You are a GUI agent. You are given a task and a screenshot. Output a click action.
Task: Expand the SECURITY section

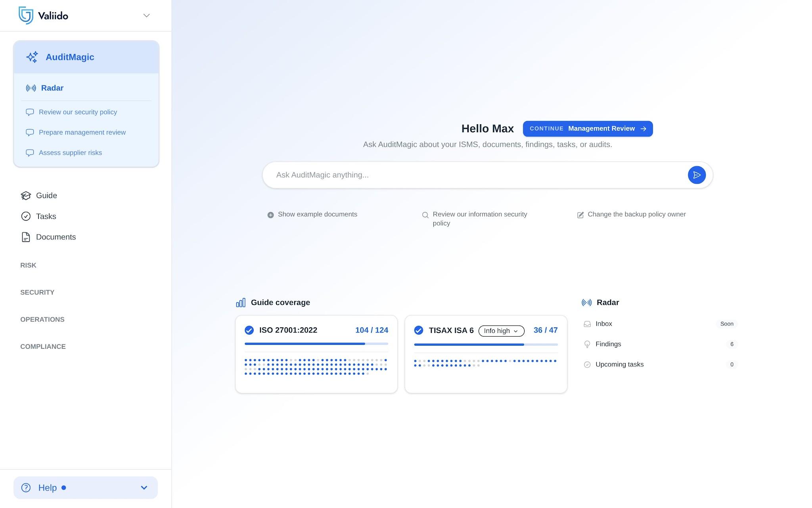pyautogui.click(x=37, y=292)
